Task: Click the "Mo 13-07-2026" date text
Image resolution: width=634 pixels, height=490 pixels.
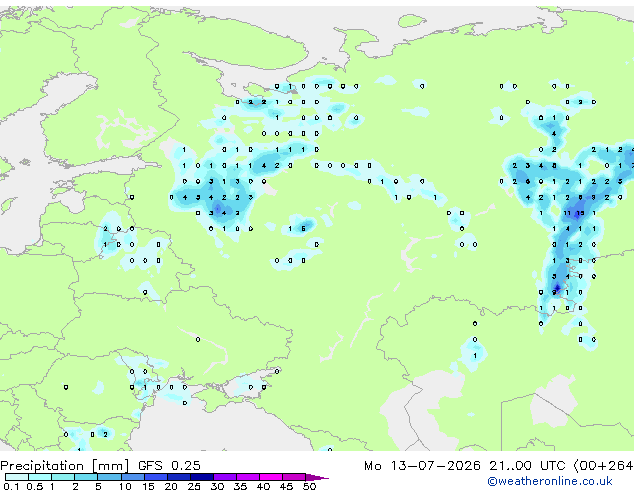Action: tap(423, 466)
